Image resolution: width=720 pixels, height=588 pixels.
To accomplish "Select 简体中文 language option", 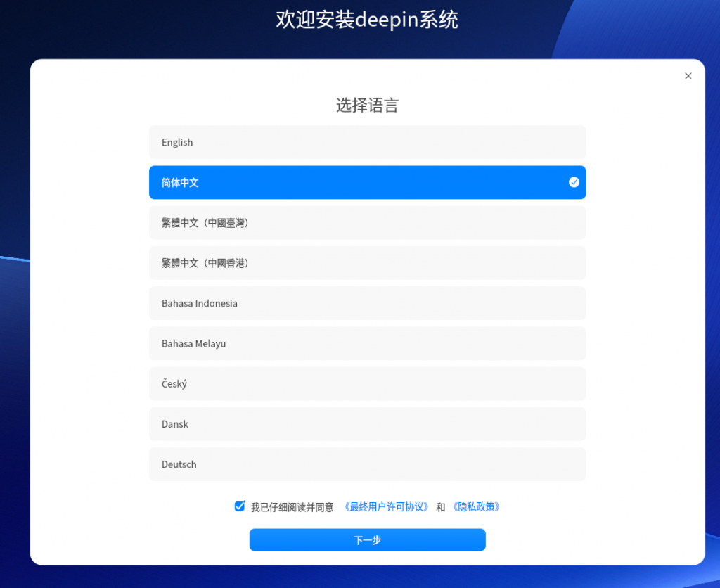I will pos(367,182).
